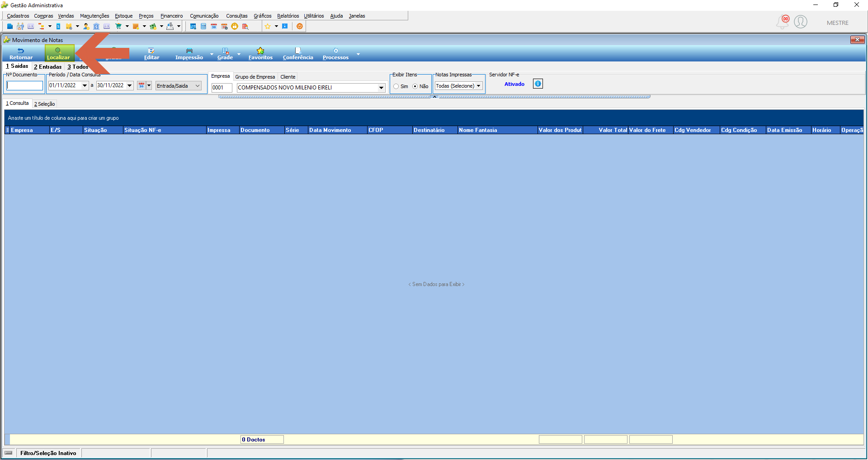The height and width of the screenshot is (460, 868).
Task: Switch to the 2 Seleção tab
Action: point(44,104)
